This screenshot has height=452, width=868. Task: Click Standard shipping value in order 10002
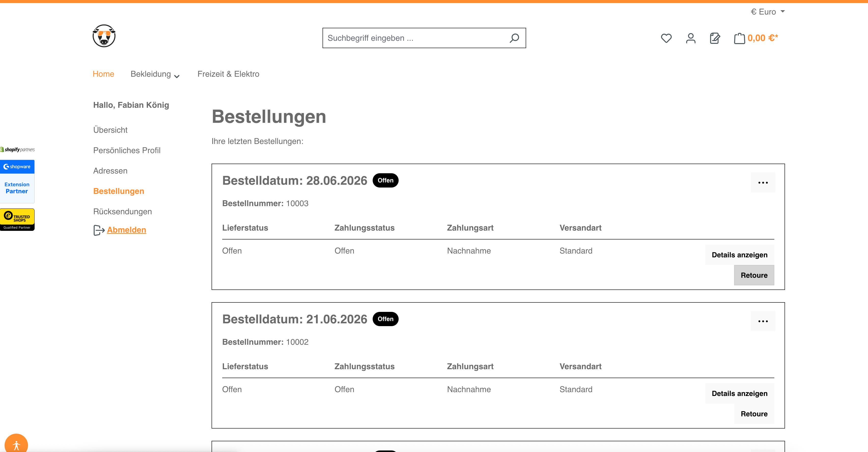(576, 390)
